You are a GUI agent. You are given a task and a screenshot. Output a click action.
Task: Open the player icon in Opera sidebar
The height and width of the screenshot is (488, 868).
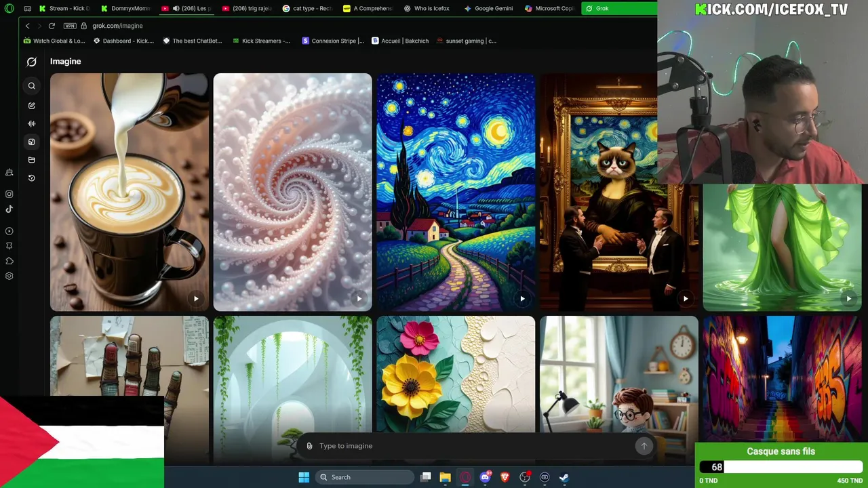tap(9, 231)
